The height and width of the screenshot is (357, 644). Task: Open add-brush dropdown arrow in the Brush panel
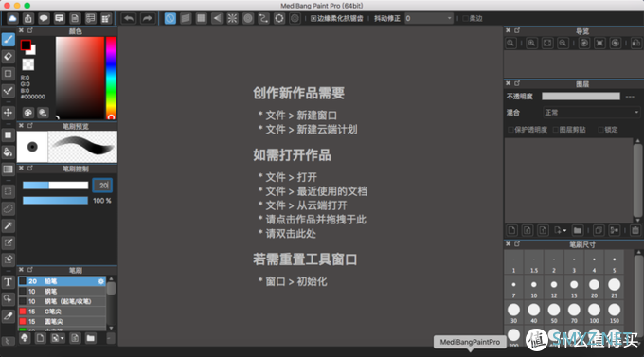pos(62,338)
